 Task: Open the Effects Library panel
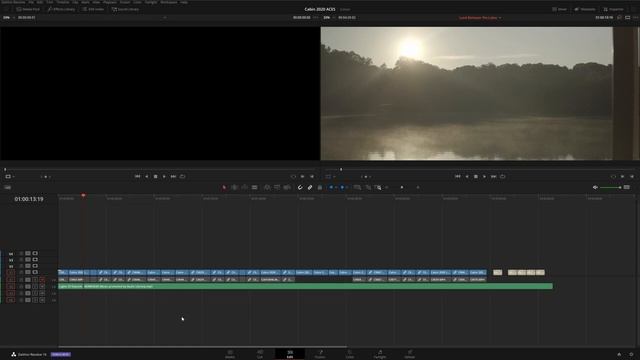click(61, 9)
